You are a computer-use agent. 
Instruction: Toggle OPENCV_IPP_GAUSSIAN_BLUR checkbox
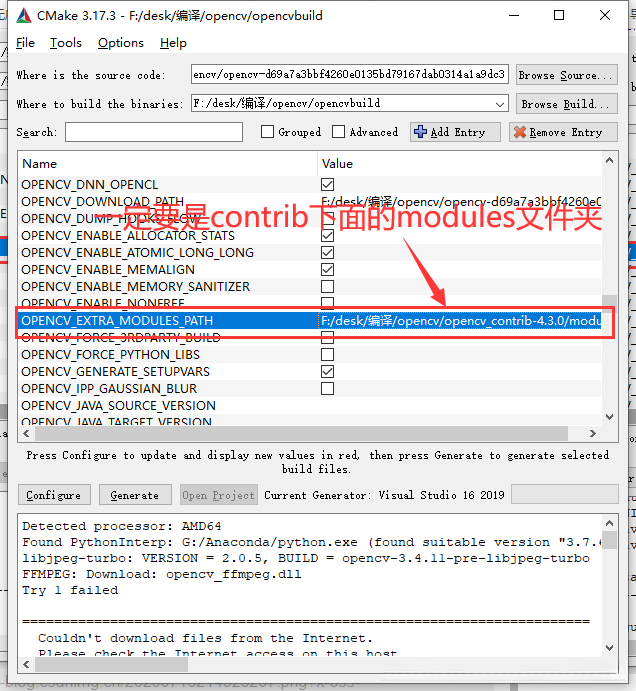(327, 388)
